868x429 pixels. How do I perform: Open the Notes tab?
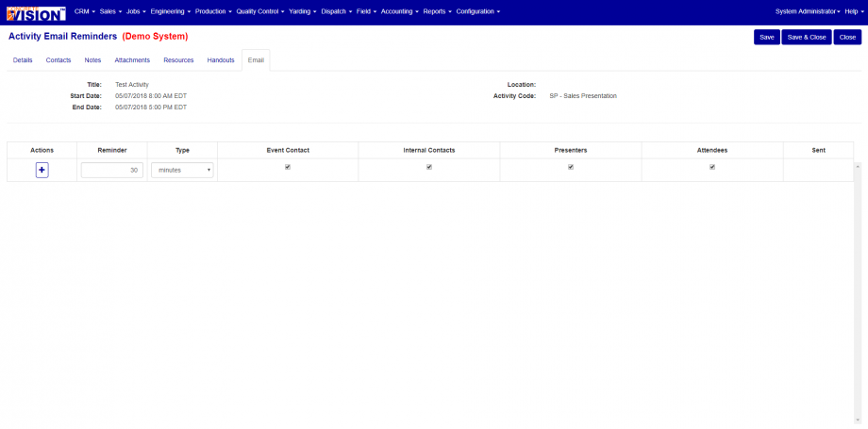click(x=92, y=60)
